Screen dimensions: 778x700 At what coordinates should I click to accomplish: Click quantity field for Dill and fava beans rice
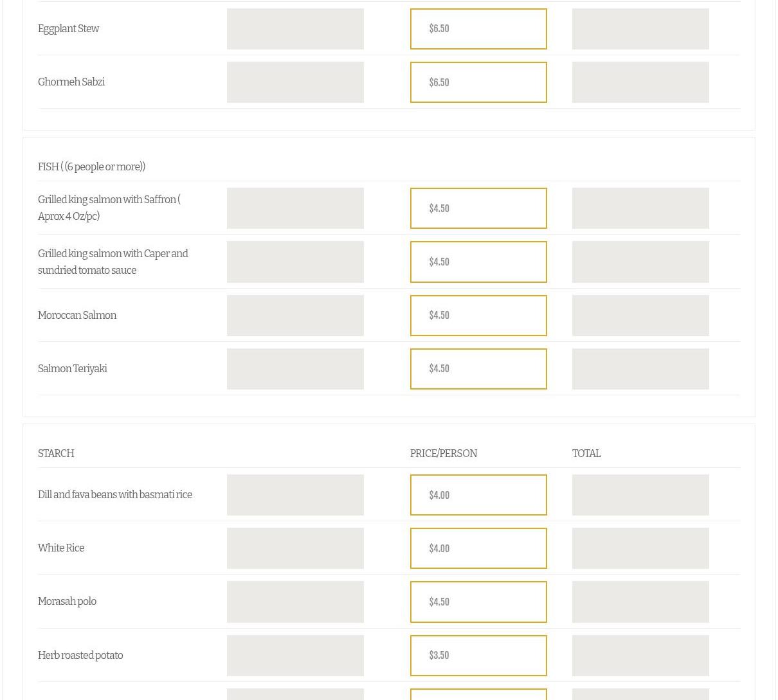(x=295, y=495)
